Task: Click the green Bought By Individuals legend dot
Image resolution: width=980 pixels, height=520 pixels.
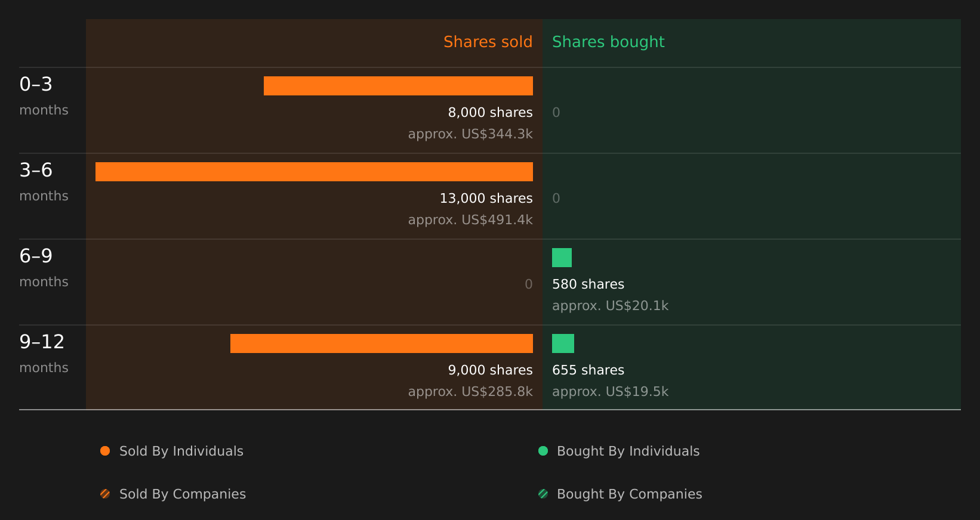Action: 543,451
